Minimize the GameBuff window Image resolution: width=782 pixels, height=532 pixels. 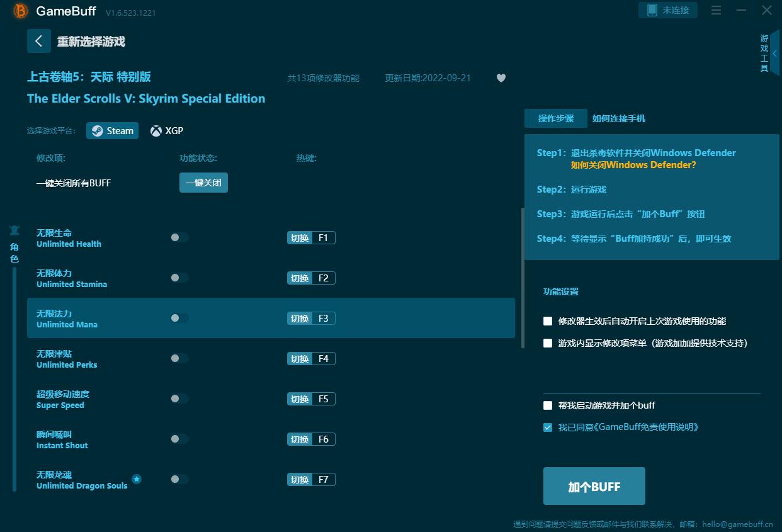(740, 10)
